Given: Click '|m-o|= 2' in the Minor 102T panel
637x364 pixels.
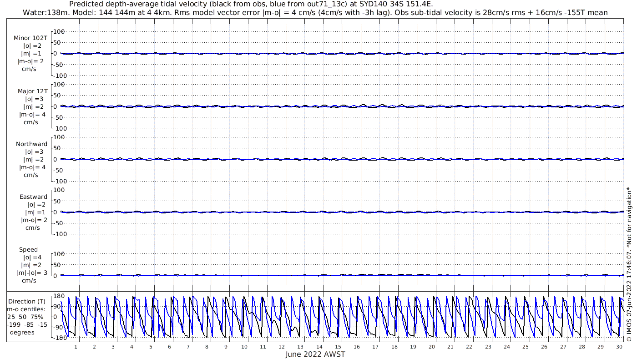Looking at the screenshot, I should (30, 61).
